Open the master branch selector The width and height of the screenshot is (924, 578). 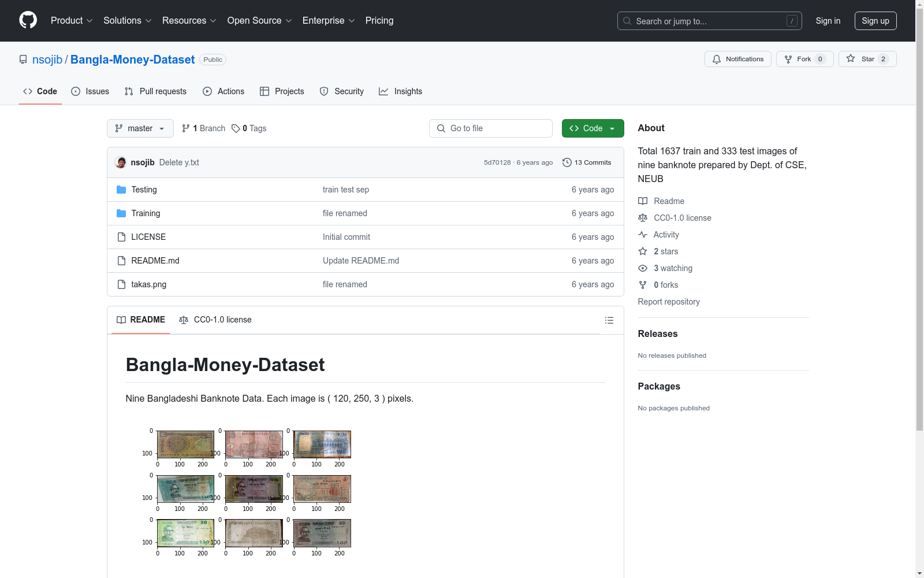pyautogui.click(x=140, y=128)
